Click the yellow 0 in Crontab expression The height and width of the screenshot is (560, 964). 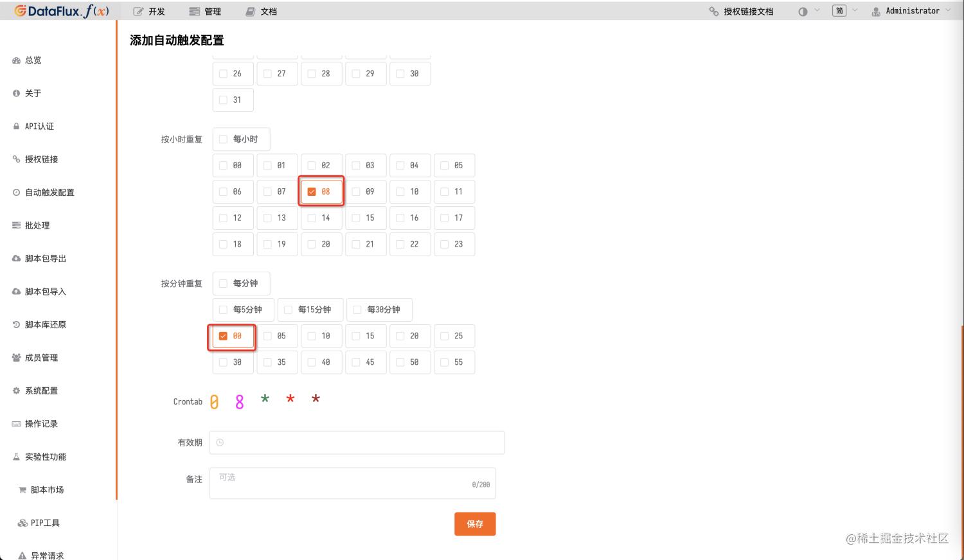coord(214,402)
